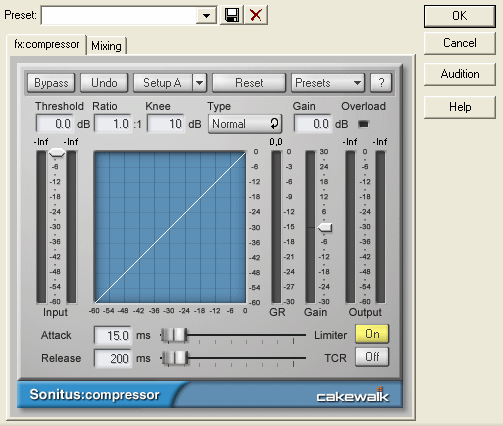This screenshot has width=503, height=426.
Task: Click the Cancel button
Action: click(460, 43)
